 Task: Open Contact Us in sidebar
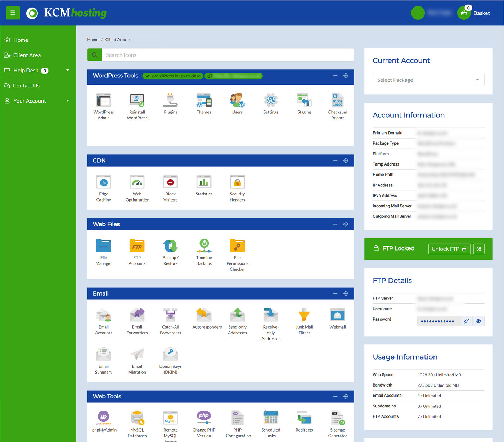tap(22, 86)
